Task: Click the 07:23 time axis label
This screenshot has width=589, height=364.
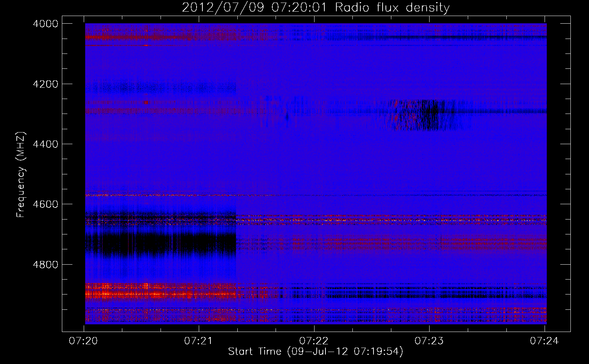Action: point(429,341)
